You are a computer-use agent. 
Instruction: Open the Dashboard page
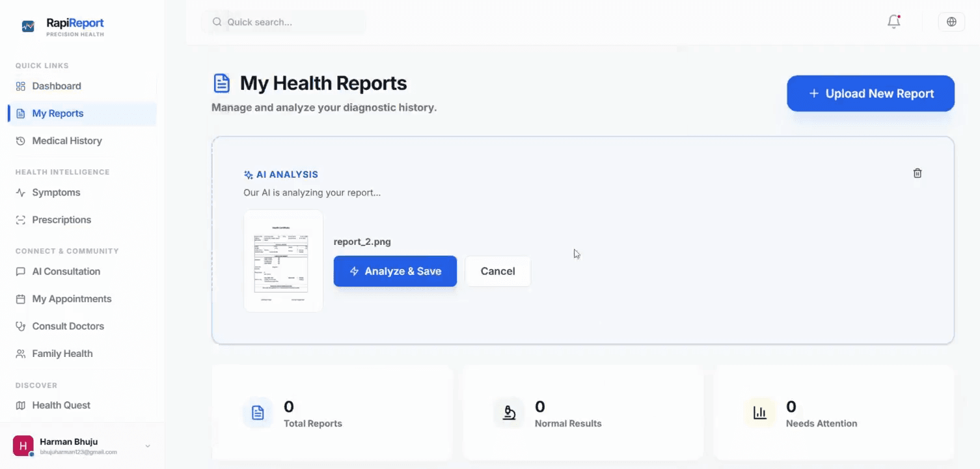click(x=82, y=86)
